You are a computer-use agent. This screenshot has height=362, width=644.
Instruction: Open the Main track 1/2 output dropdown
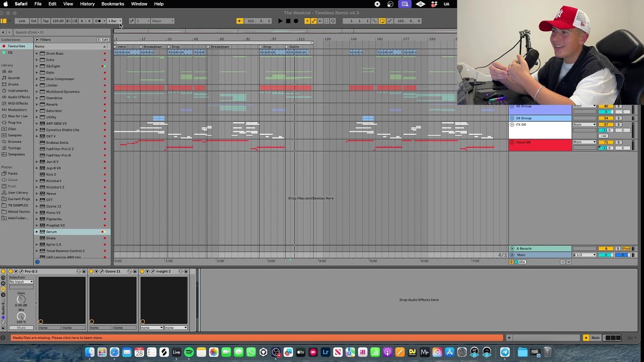pos(586,255)
